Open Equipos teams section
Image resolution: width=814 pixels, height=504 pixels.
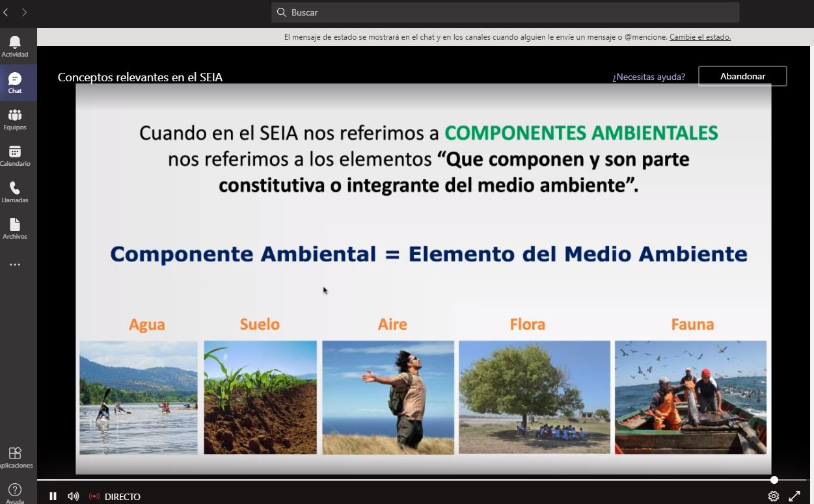tap(15, 119)
